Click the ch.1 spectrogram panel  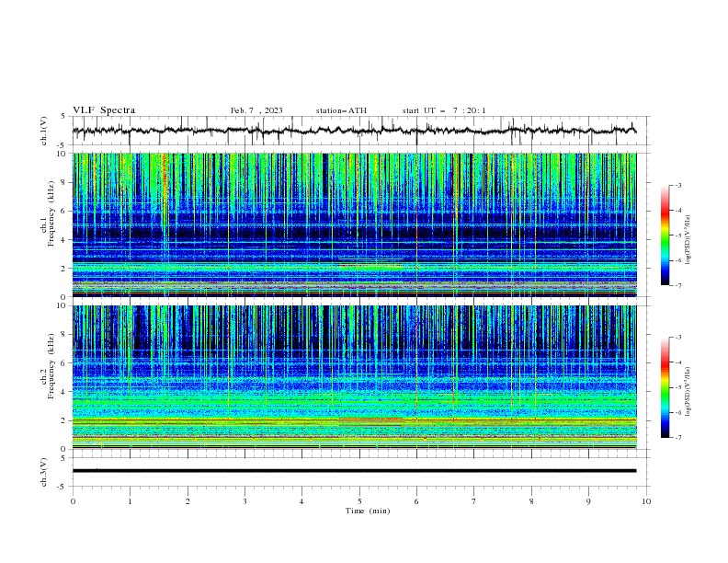click(354, 224)
